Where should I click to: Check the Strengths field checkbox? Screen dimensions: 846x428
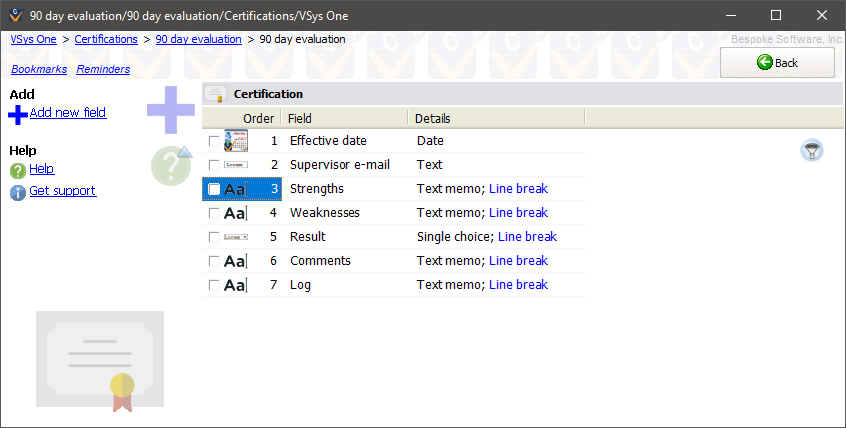(x=214, y=189)
